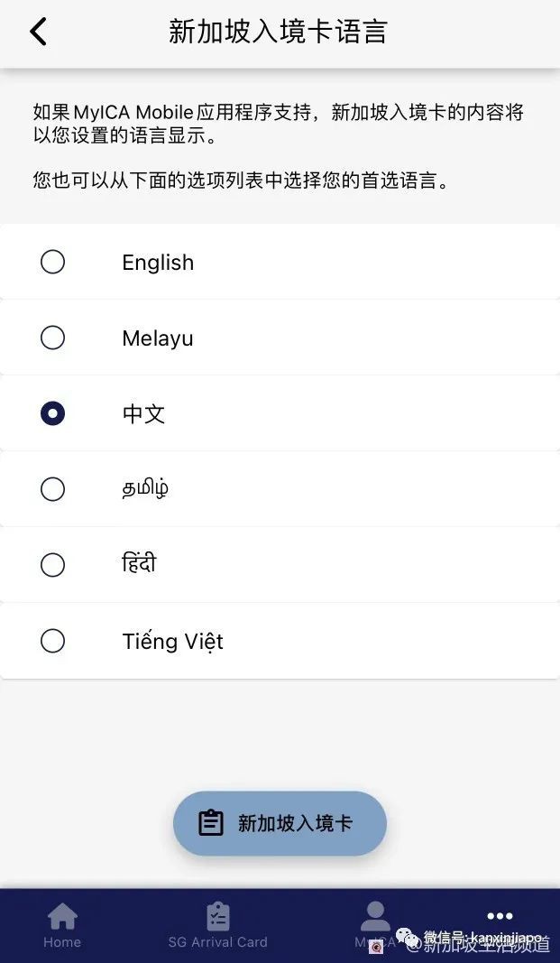Tap the Tiếng Việt language label

172,641
